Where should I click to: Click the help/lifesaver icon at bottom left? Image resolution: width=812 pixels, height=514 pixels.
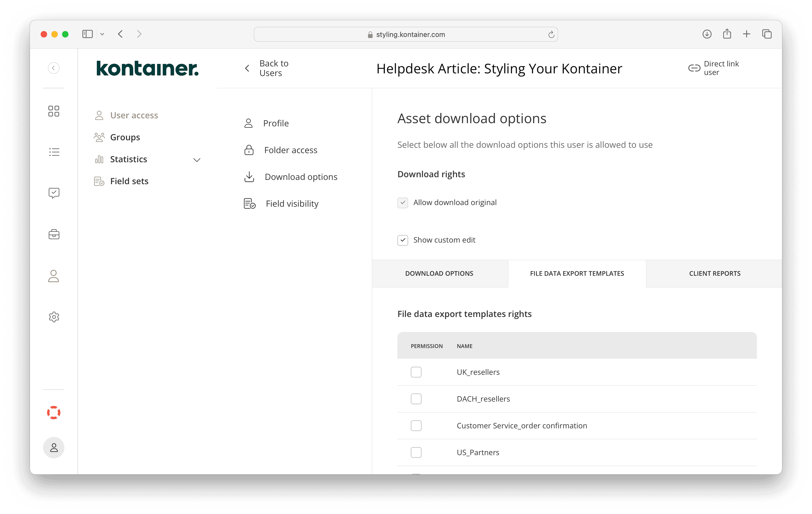click(54, 413)
